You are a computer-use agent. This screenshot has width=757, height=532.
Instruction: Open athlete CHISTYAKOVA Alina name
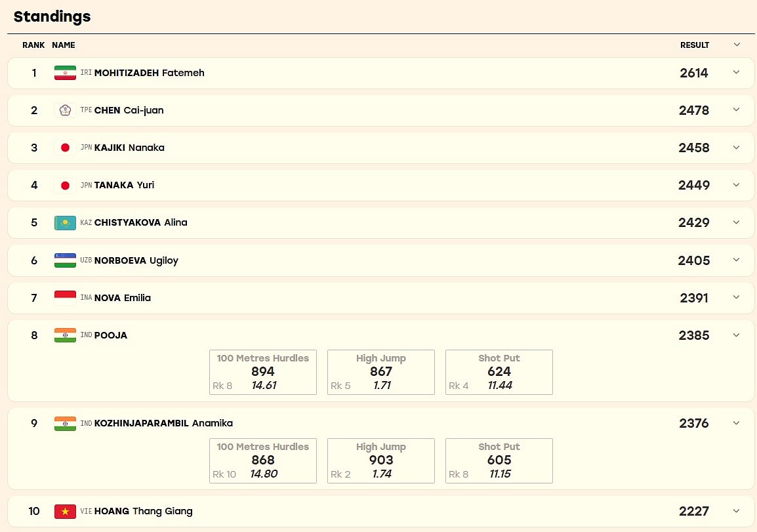click(140, 222)
